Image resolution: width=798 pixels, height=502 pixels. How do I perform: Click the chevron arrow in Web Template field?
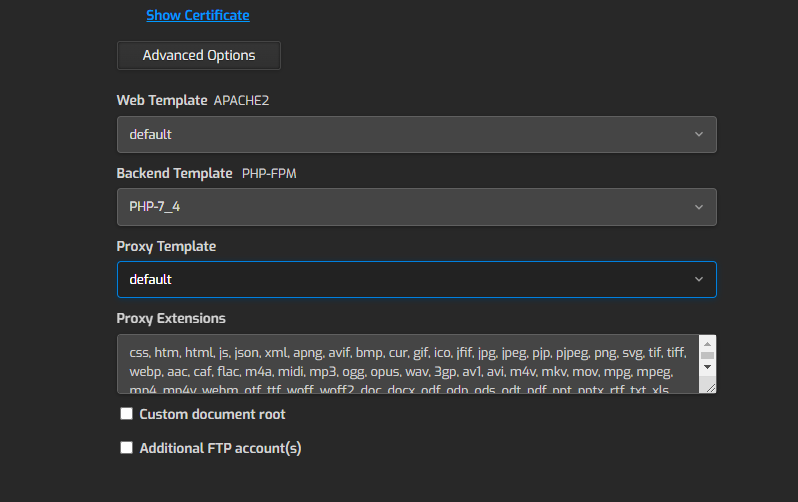698,134
